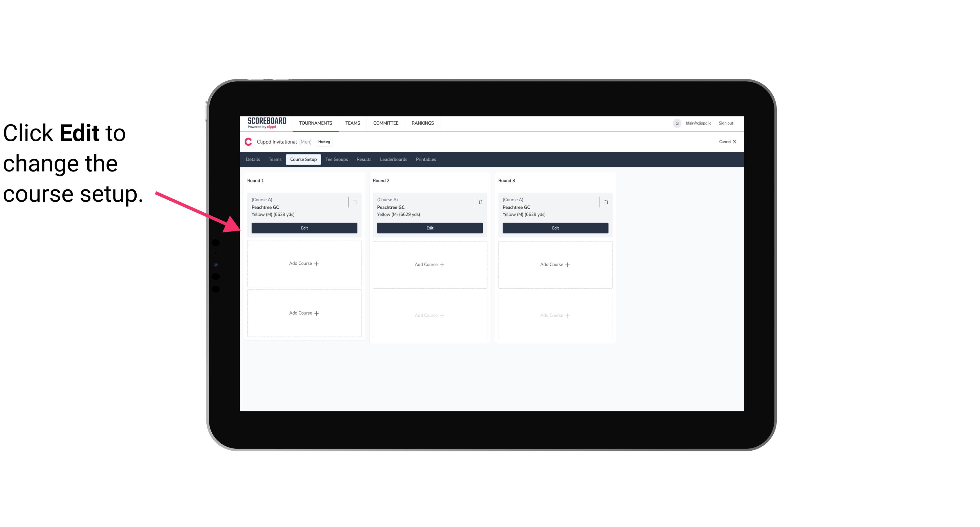Click Add Course in Round 3

556,264
